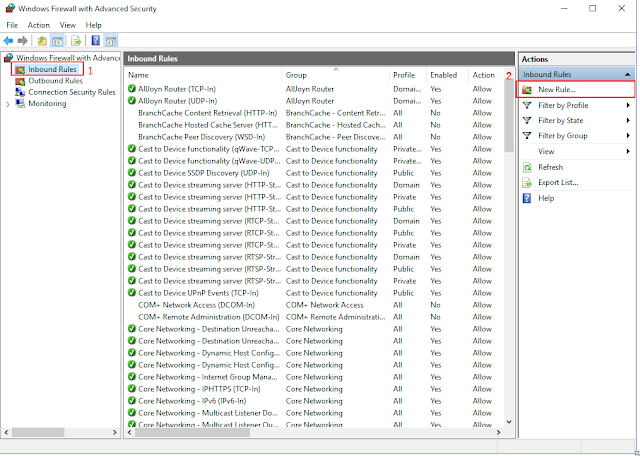Select Outbound Rules in the tree
This screenshot has height=456, width=640.
(x=55, y=81)
